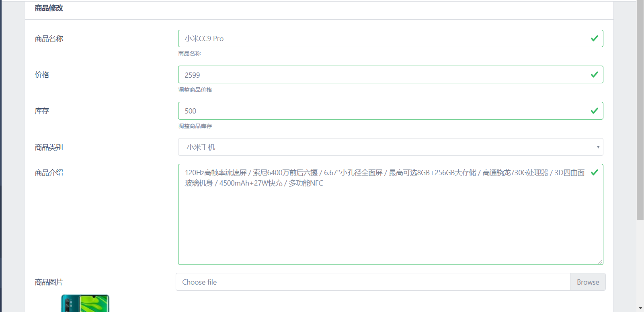Click the 商品类别 label
The image size is (644, 312).
(x=49, y=147)
